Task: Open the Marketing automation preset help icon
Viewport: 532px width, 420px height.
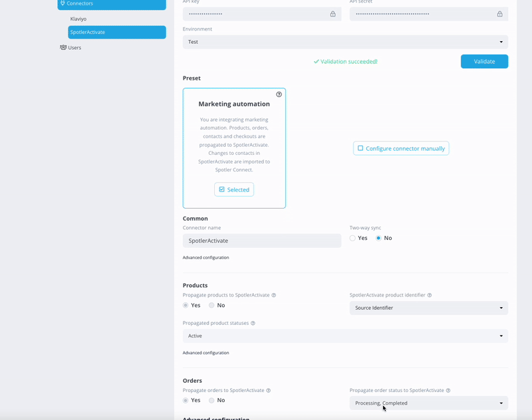Action: 279,94
